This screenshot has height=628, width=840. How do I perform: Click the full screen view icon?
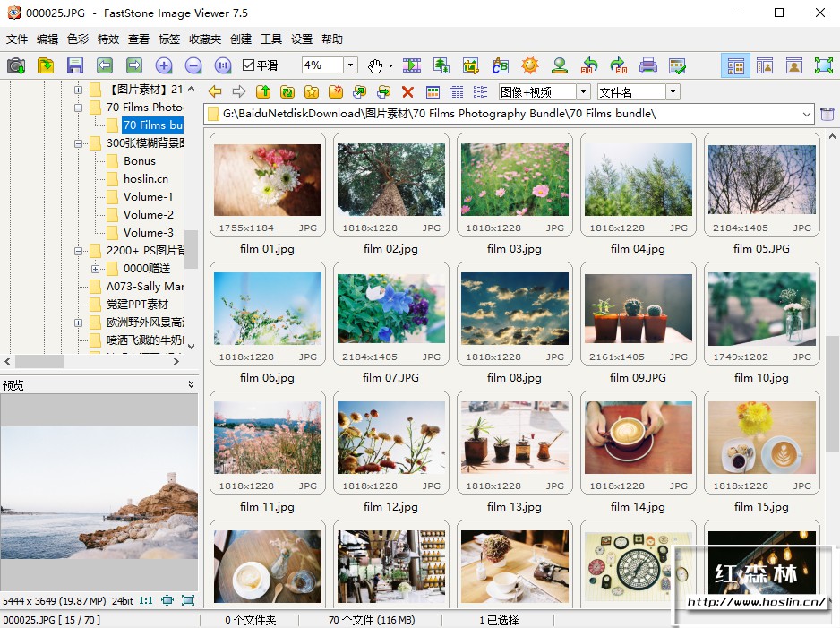pos(823,65)
